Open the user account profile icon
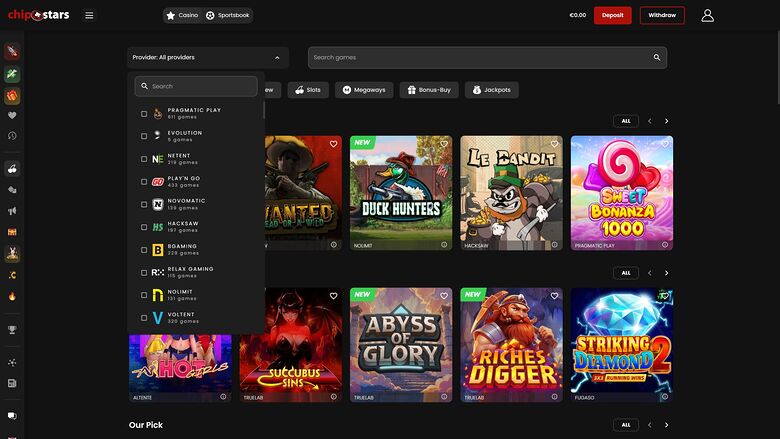This screenshot has width=780, height=439. pyautogui.click(x=707, y=15)
